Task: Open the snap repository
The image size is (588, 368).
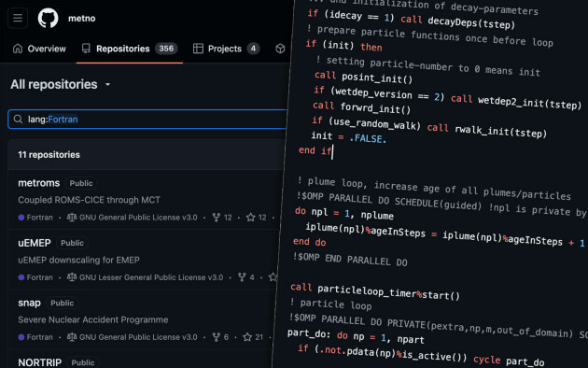Action: click(29, 303)
